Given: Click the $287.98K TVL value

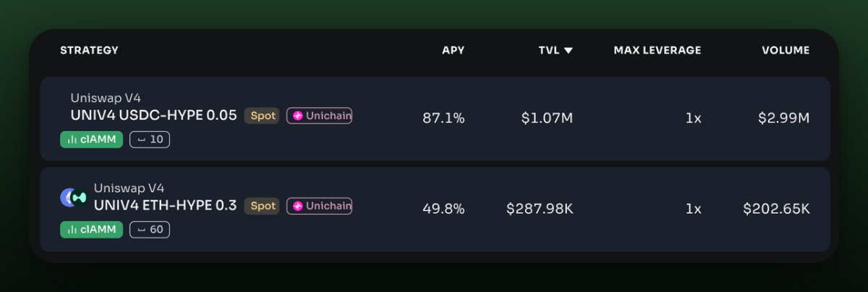Looking at the screenshot, I should 540,209.
